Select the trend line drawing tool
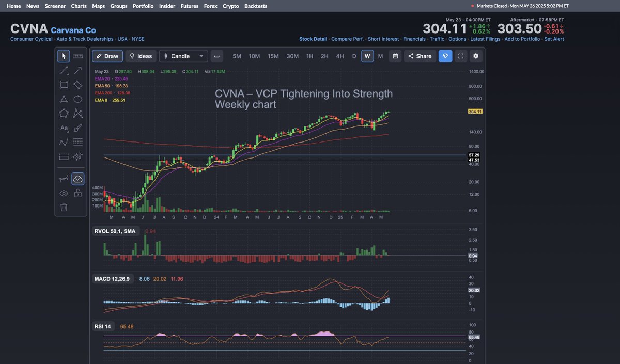 64,71
